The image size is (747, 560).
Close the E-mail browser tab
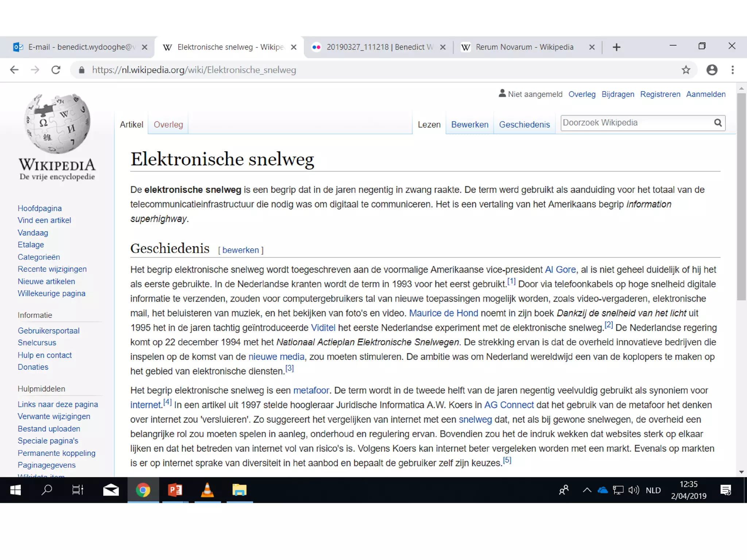pos(145,47)
